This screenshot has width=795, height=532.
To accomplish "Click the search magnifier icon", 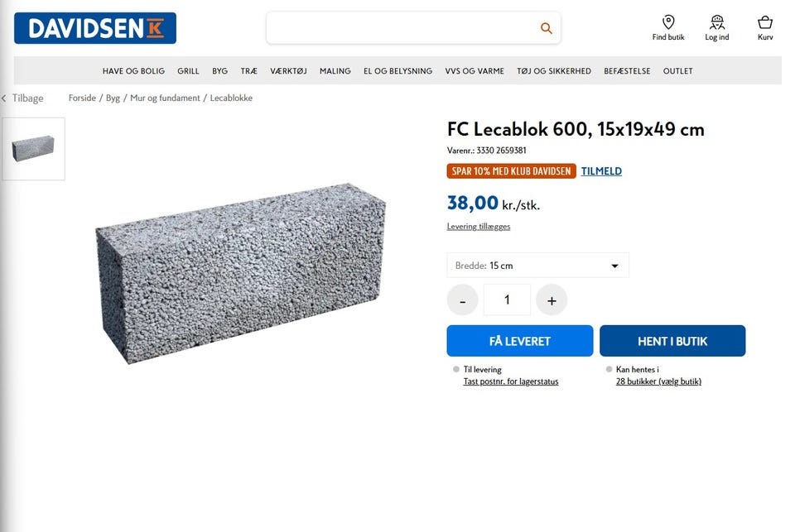I will click(x=546, y=28).
